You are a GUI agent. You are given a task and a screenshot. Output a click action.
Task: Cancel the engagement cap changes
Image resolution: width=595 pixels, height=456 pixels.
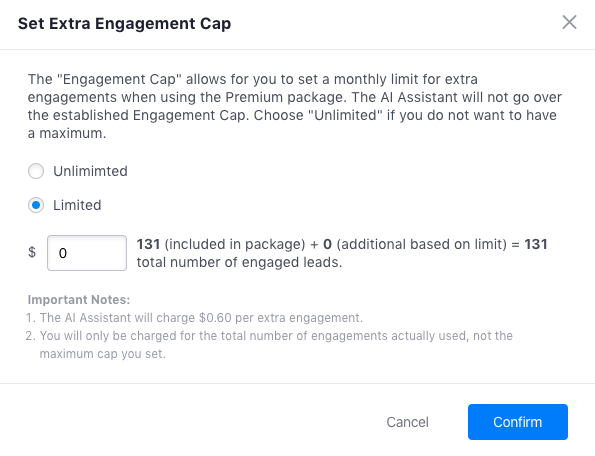coord(408,422)
